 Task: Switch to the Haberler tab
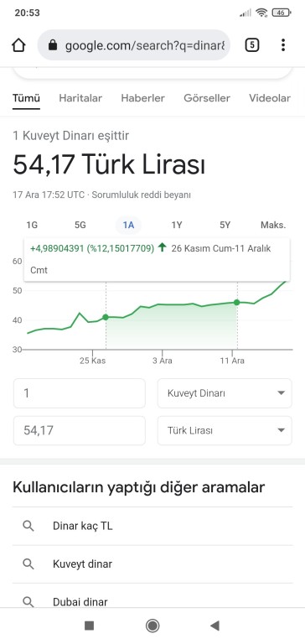point(142,98)
